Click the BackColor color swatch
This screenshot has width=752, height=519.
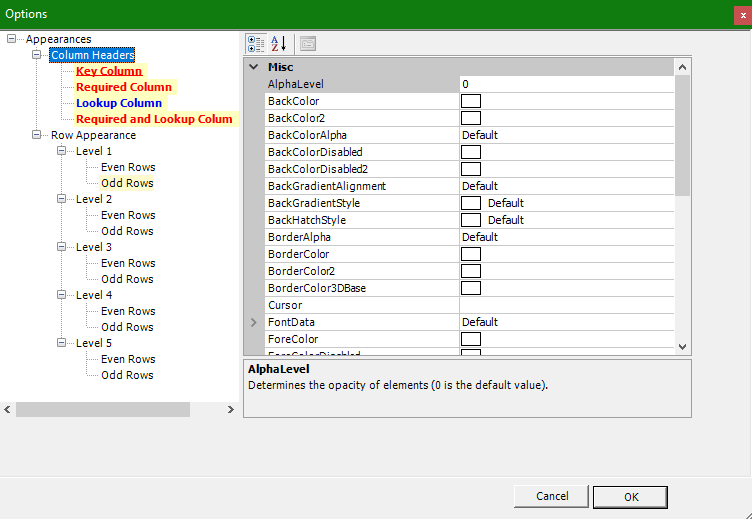[x=470, y=101]
